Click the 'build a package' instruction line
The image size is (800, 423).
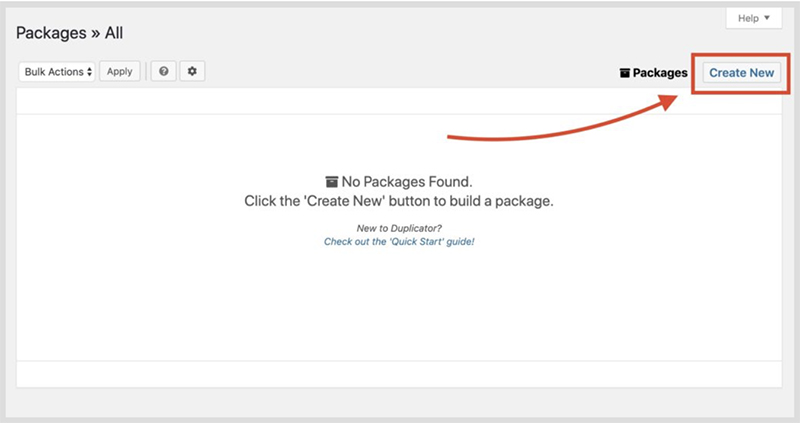(399, 201)
